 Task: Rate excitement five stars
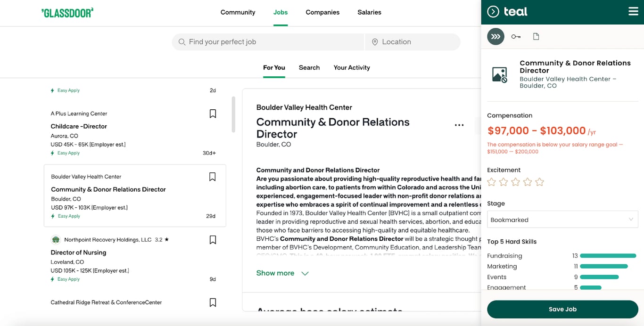(540, 182)
